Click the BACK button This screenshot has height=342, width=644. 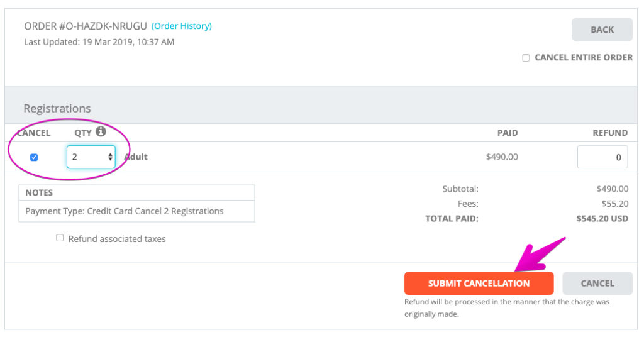(x=602, y=30)
